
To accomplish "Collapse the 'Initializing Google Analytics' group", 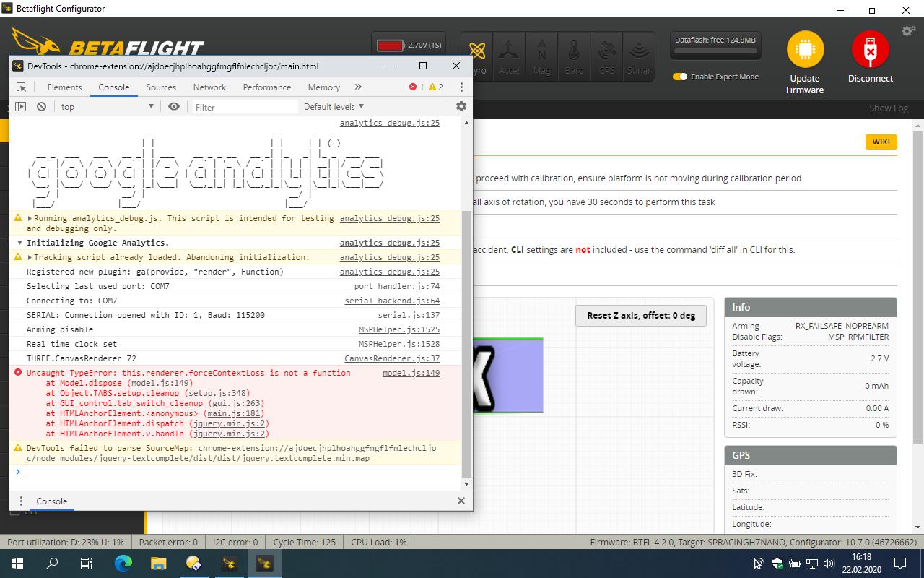I will (19, 243).
